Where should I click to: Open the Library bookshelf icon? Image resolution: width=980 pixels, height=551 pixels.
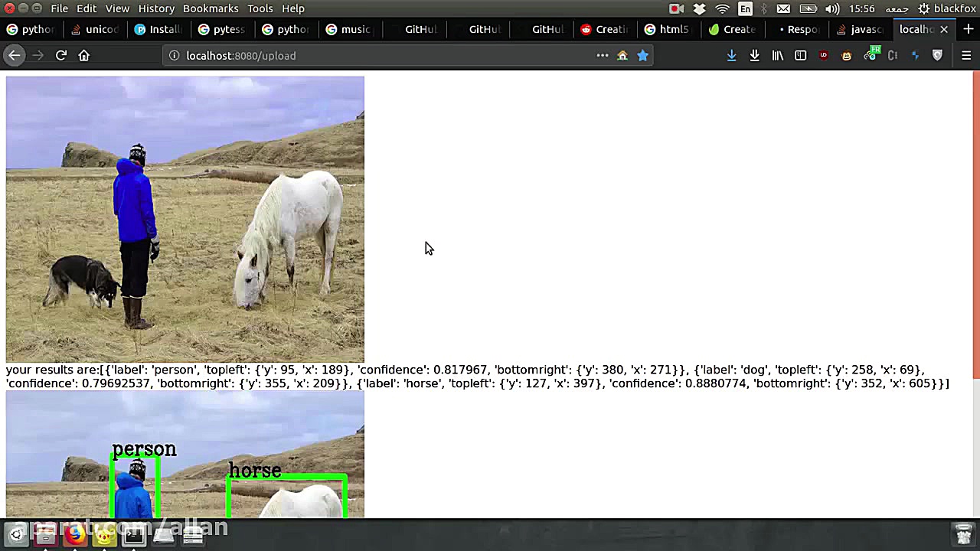tap(777, 55)
